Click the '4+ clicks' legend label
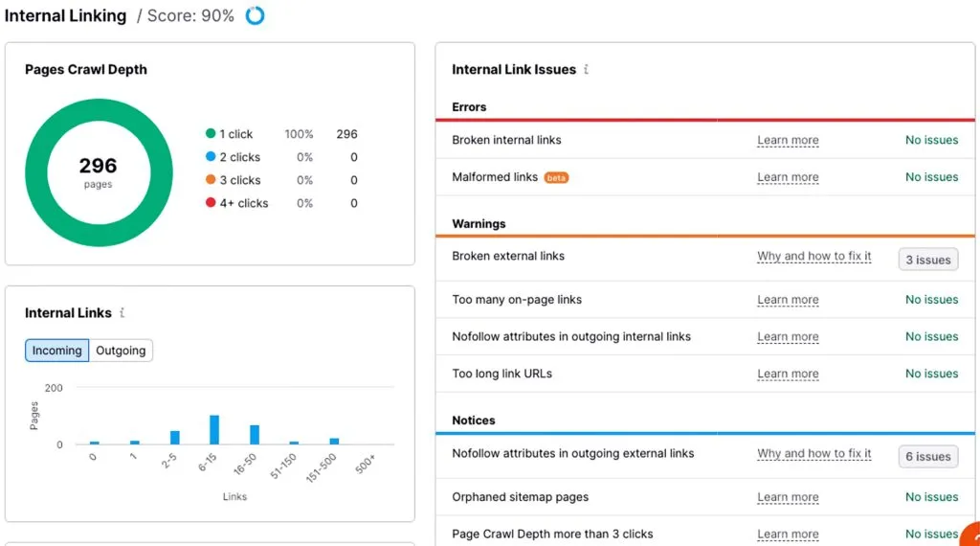The height and width of the screenshot is (546, 980). tap(244, 203)
